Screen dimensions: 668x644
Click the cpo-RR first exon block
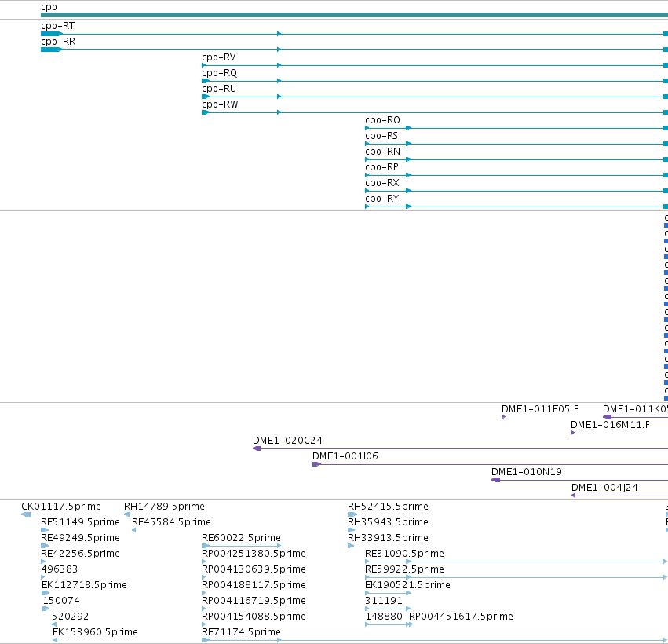52,49
